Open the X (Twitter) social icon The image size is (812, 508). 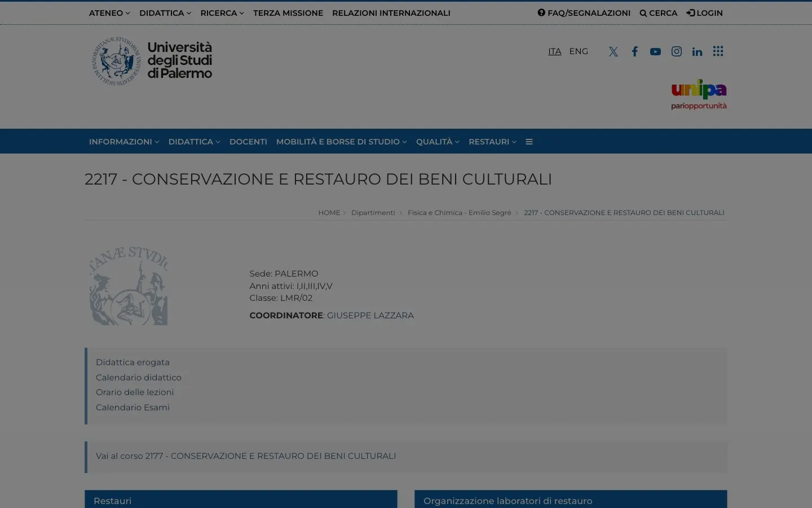coord(614,51)
